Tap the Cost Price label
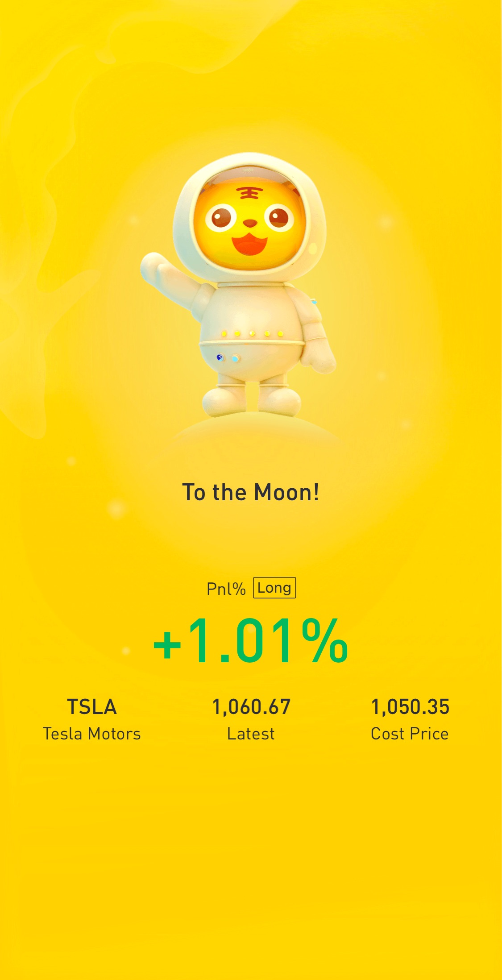 pyautogui.click(x=410, y=734)
